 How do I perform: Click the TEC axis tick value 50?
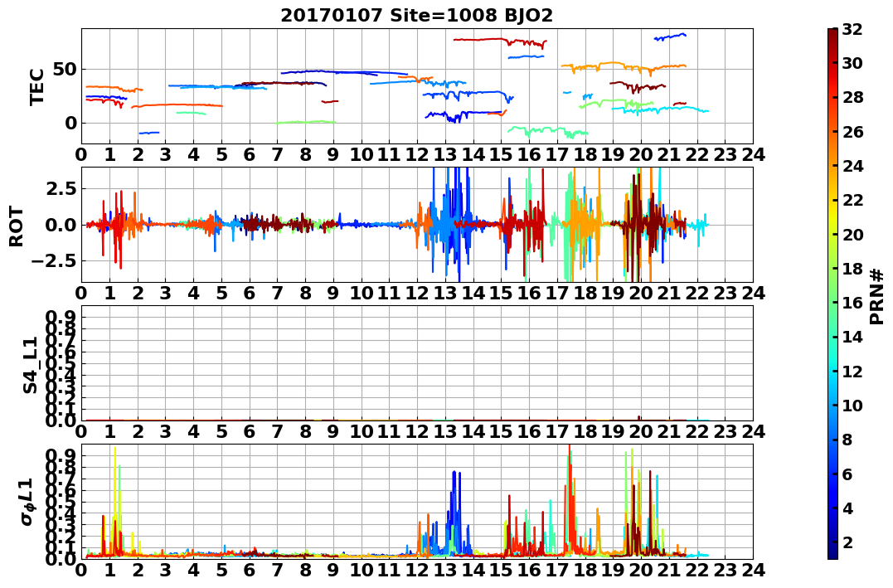click(x=65, y=70)
